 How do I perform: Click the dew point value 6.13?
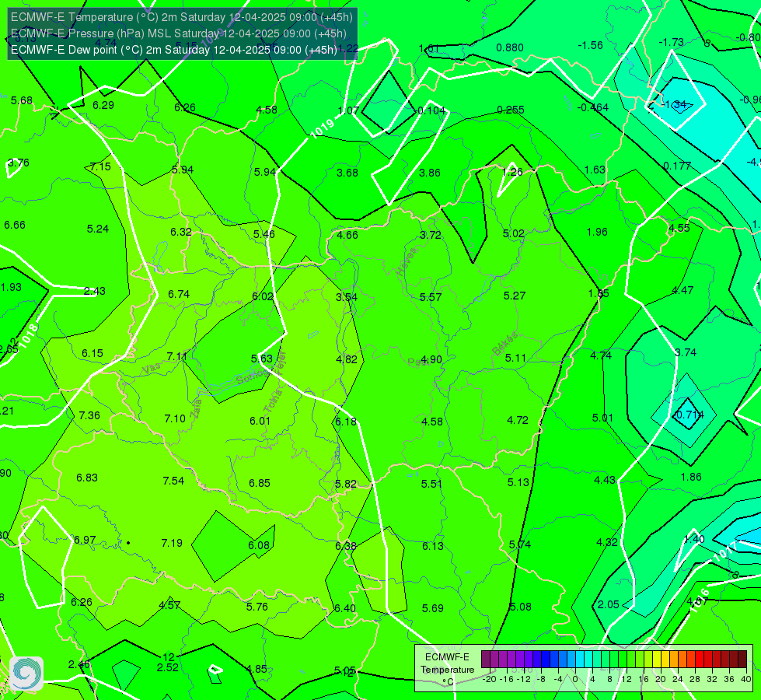click(x=433, y=546)
